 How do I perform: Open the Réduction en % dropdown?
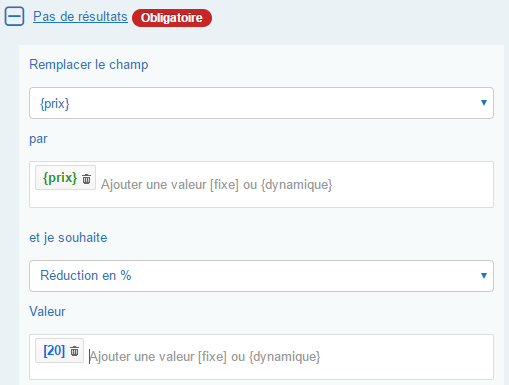(x=261, y=276)
